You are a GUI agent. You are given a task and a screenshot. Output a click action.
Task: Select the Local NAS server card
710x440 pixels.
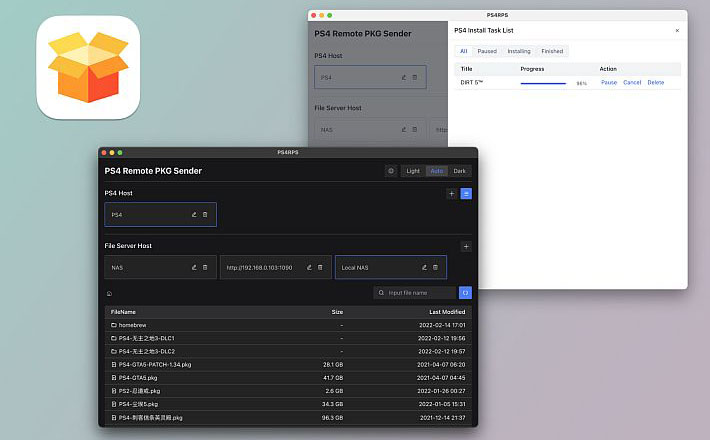(391, 268)
